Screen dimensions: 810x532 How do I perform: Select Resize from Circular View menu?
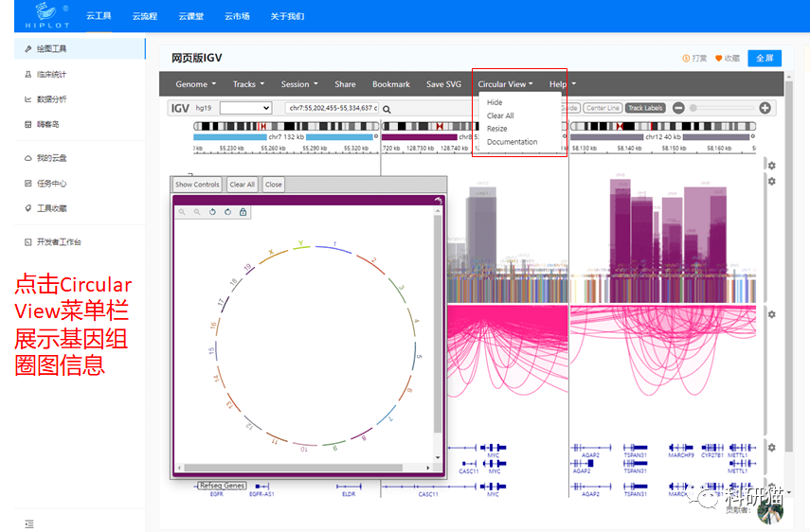pos(496,129)
